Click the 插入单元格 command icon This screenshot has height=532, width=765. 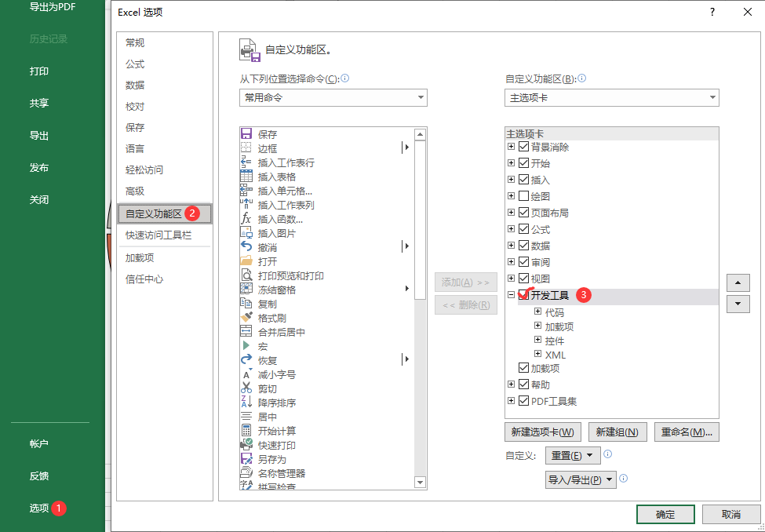coord(246,191)
